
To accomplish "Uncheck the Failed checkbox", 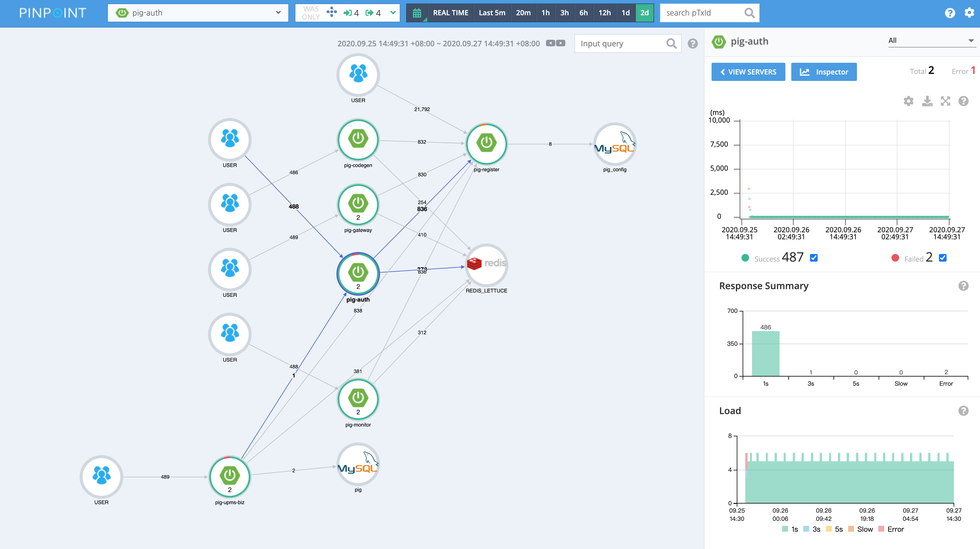I will point(943,258).
